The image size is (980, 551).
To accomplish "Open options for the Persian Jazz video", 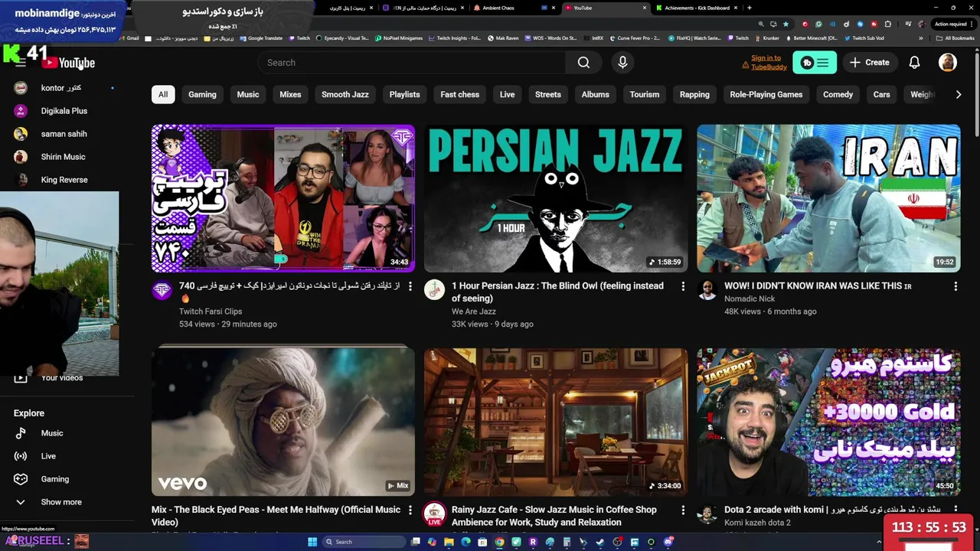I will pos(683,286).
